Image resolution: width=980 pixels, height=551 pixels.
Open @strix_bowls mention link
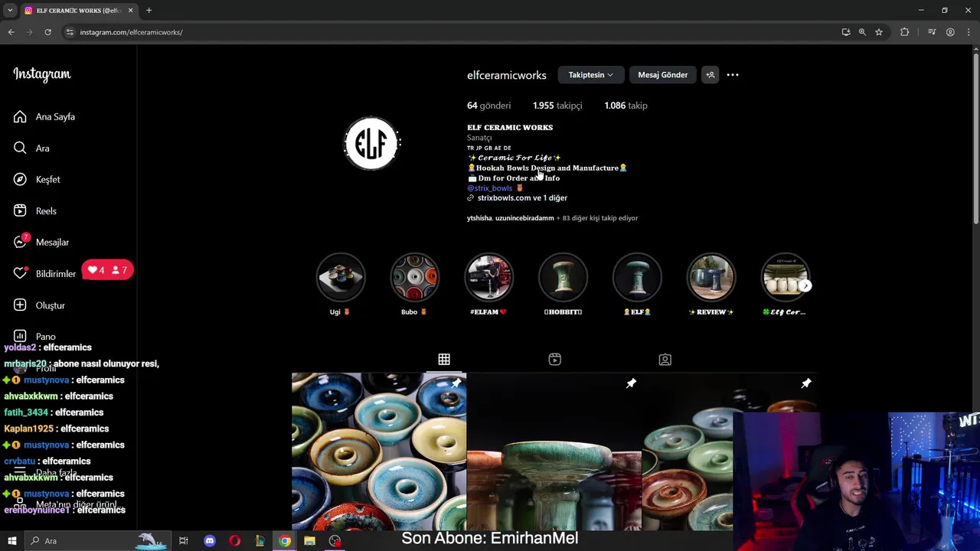click(x=490, y=187)
